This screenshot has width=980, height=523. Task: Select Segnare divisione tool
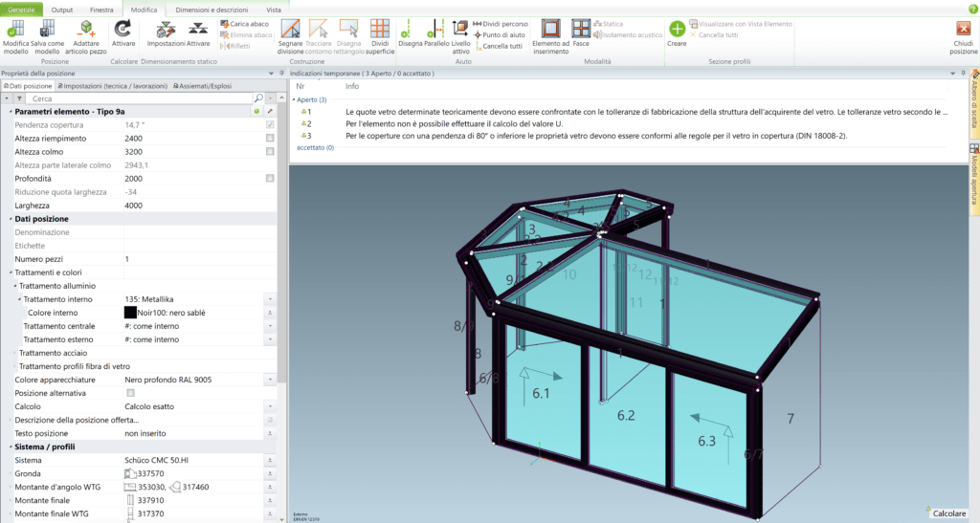coord(290,36)
